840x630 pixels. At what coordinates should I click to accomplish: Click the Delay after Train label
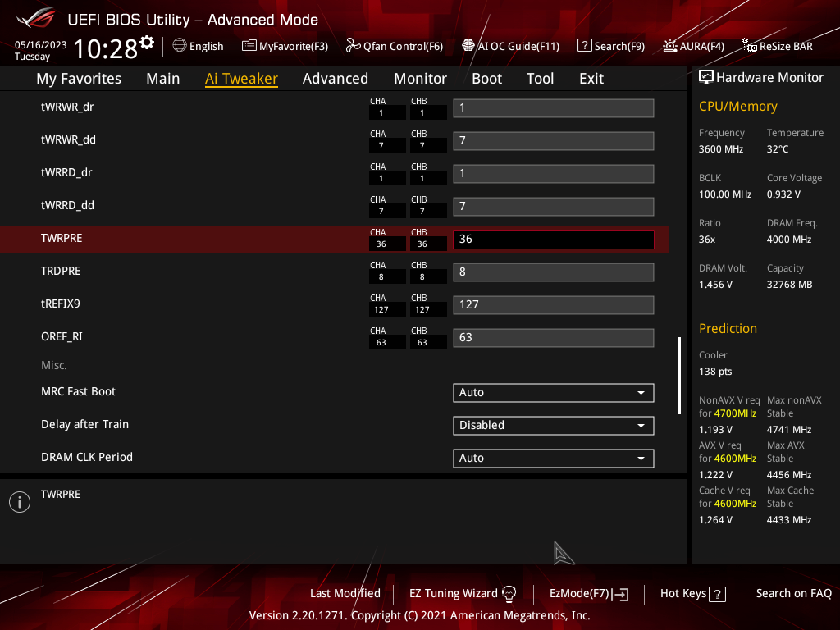tap(84, 424)
